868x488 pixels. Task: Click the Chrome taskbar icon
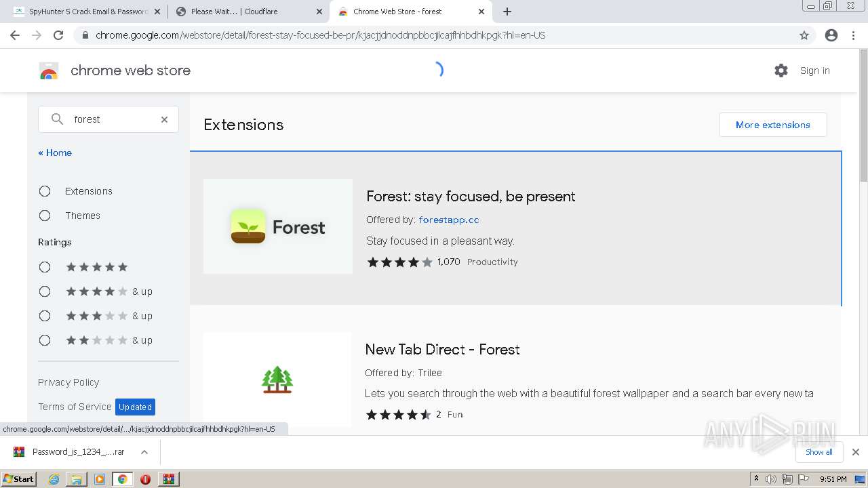tap(123, 479)
